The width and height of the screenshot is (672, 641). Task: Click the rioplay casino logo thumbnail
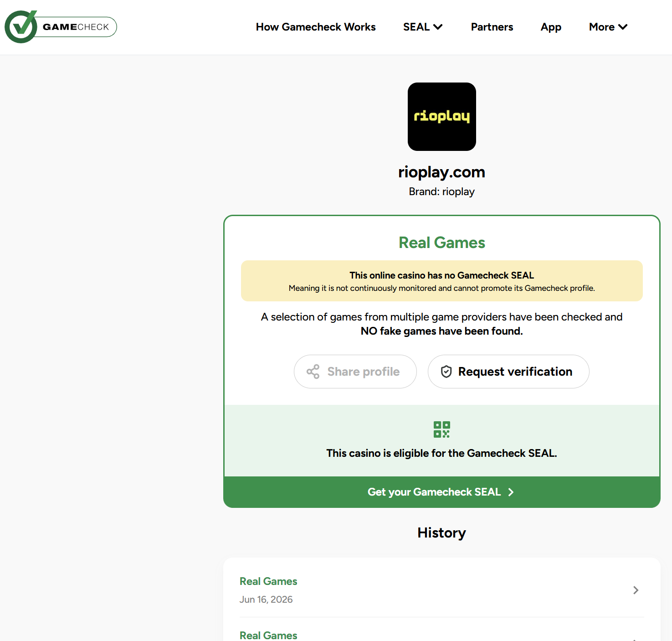tap(442, 117)
